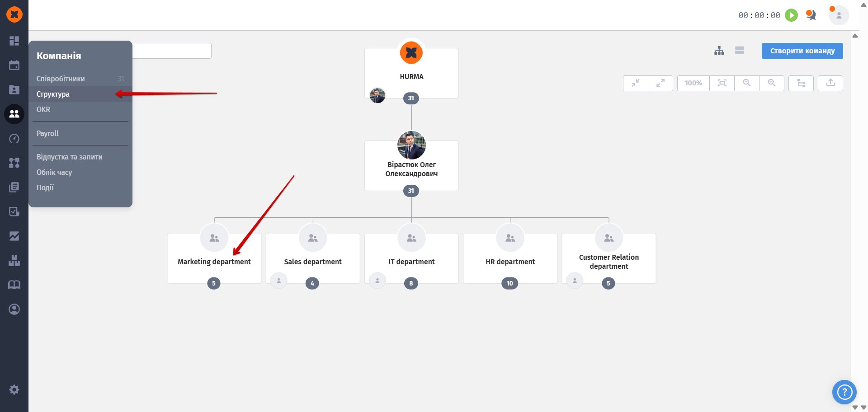
Task: Open Співробітники in the Компанія menu
Action: 61,79
